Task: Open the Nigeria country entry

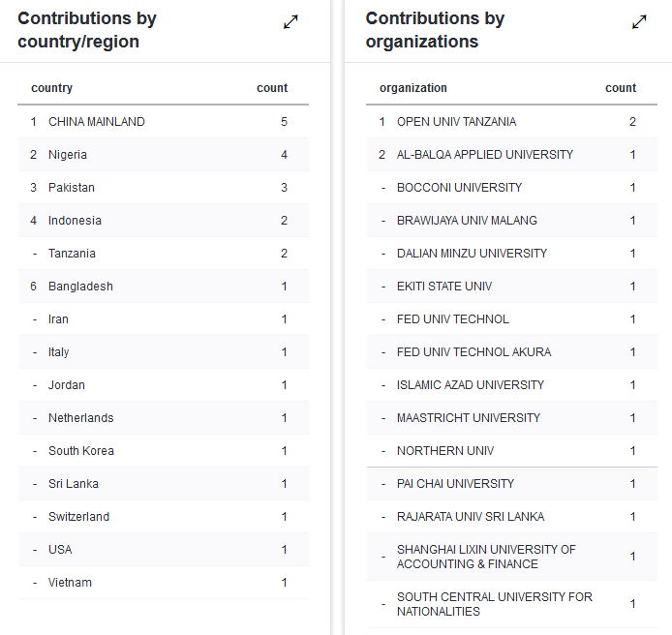Action: pyautogui.click(x=68, y=155)
